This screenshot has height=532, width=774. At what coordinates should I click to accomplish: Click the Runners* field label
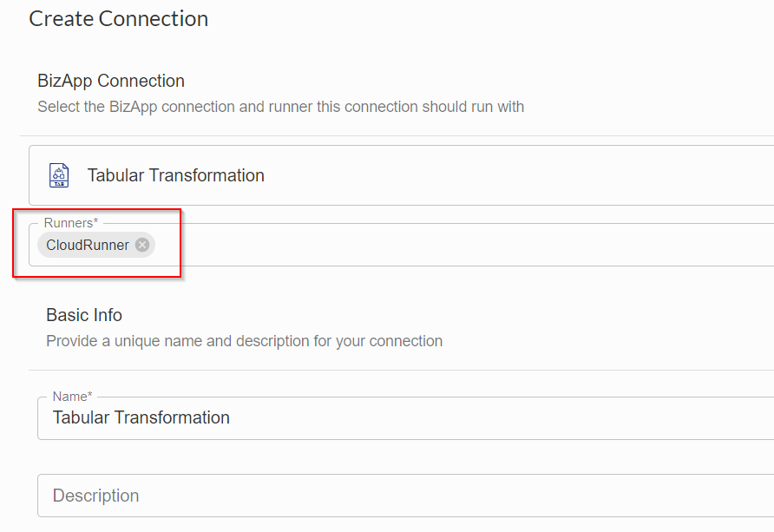[x=71, y=223]
